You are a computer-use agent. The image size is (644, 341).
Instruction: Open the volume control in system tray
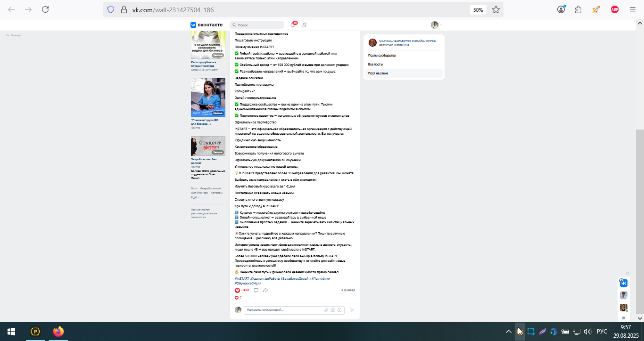coord(587,332)
